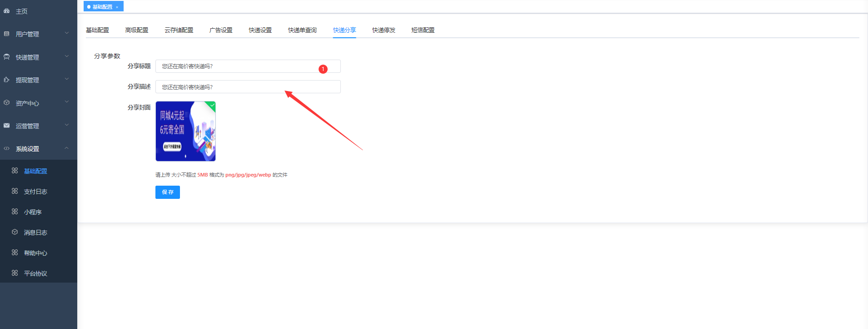This screenshot has height=329, width=868.
Task: Click the 分享封面 cover image thumbnail
Action: tap(185, 131)
